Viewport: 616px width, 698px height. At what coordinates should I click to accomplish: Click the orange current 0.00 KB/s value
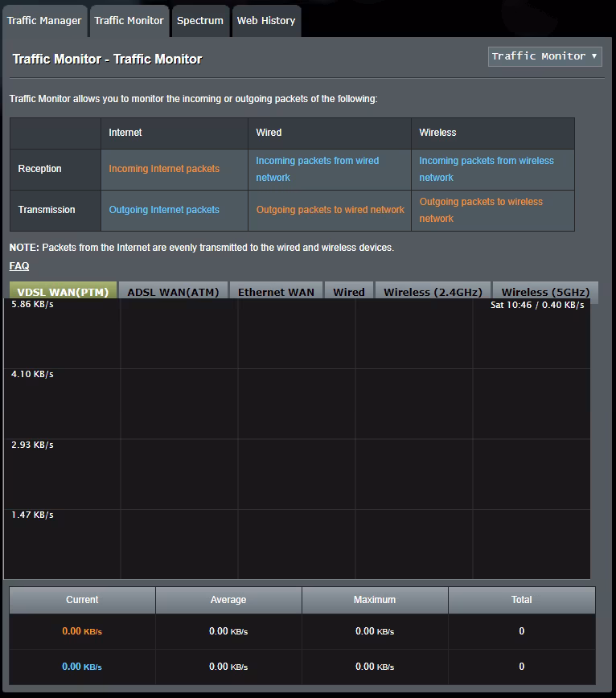(82, 631)
